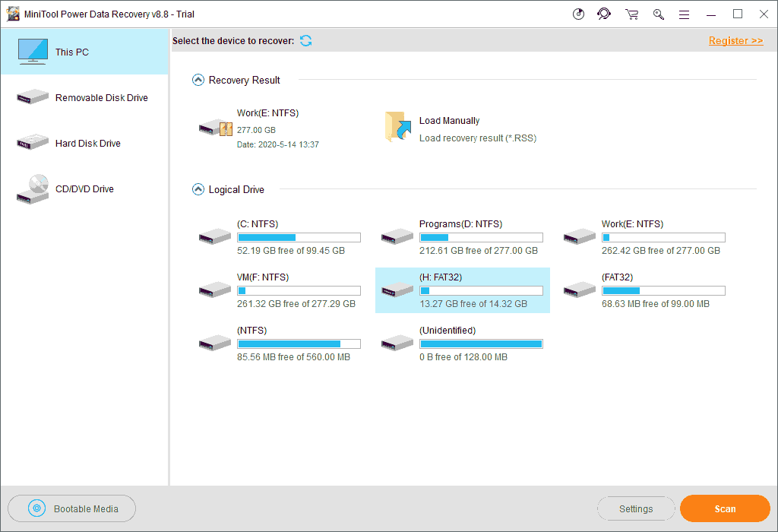Click the C: drive usage bar
778x532 pixels.
(299, 237)
